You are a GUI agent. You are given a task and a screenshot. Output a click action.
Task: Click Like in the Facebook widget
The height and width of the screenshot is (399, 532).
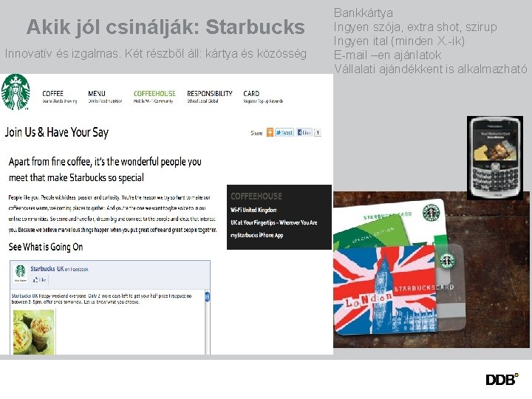(40, 280)
